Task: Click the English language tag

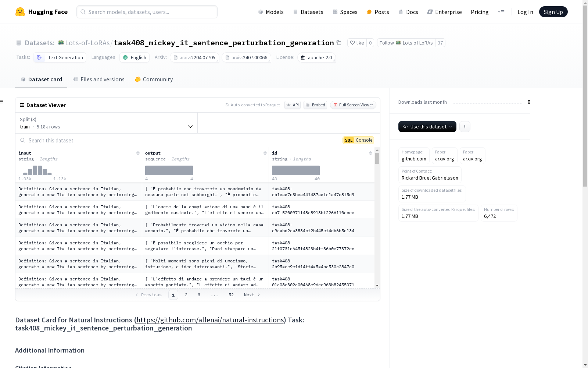Action: (135, 57)
